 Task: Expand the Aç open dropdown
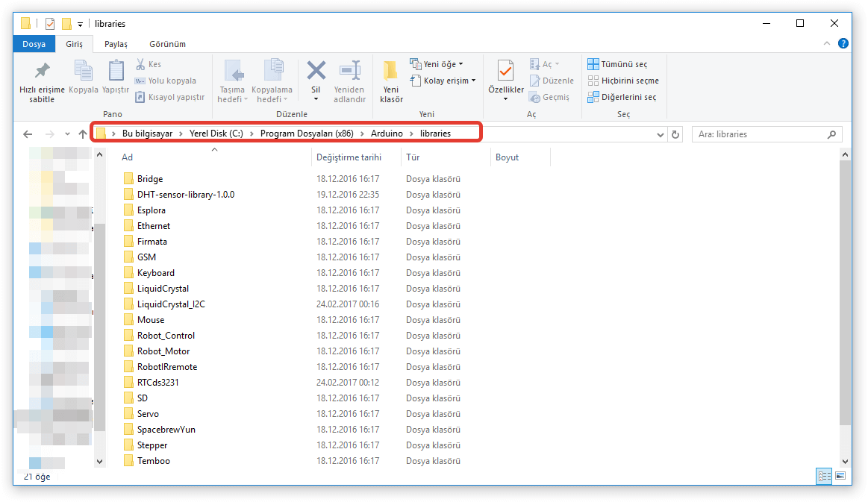pyautogui.click(x=557, y=64)
